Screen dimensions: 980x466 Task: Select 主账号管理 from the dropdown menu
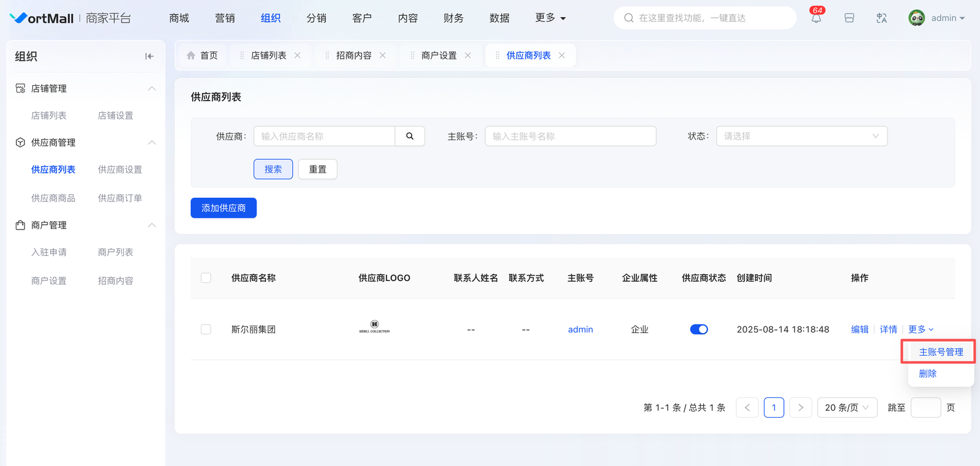point(941,352)
